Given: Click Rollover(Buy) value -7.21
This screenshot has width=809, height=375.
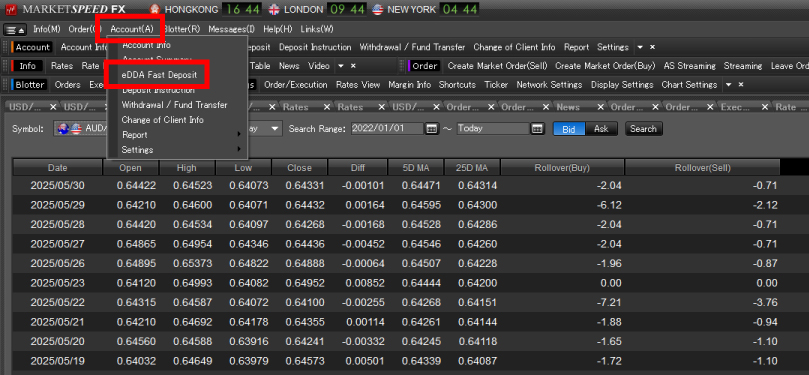Looking at the screenshot, I should coord(610,302).
